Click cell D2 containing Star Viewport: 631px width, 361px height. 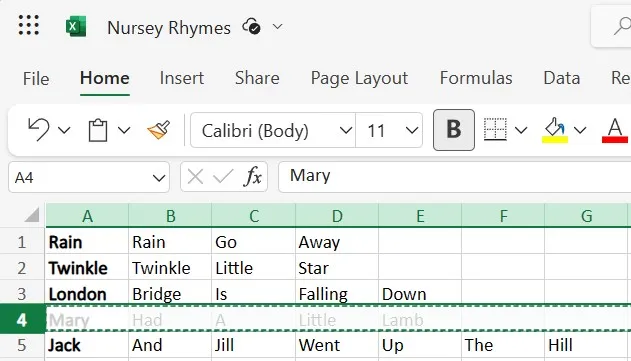(x=337, y=268)
